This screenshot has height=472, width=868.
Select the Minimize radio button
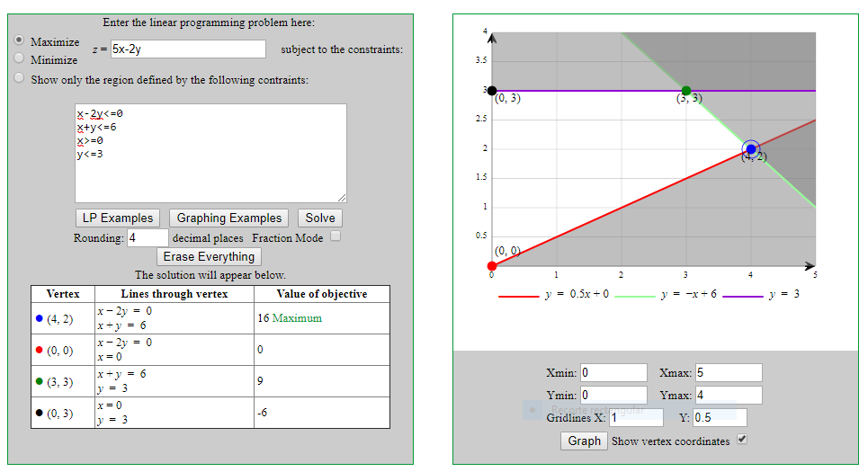(x=19, y=58)
